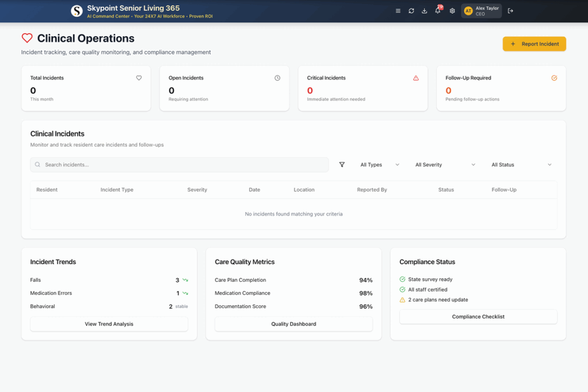Open settings gear icon

pyautogui.click(x=452, y=11)
